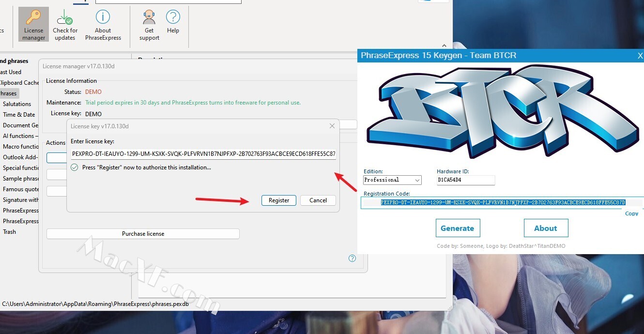The width and height of the screenshot is (644, 334).
Task: Click the Generate button
Action: tap(458, 228)
